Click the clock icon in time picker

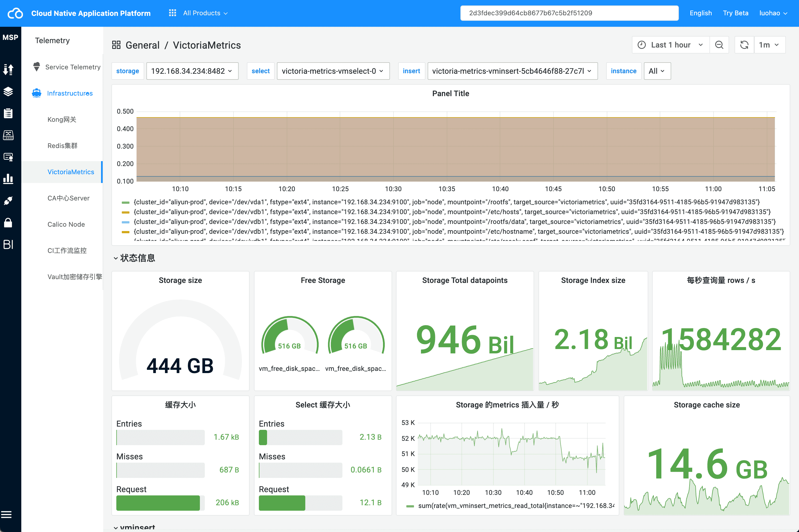point(641,45)
